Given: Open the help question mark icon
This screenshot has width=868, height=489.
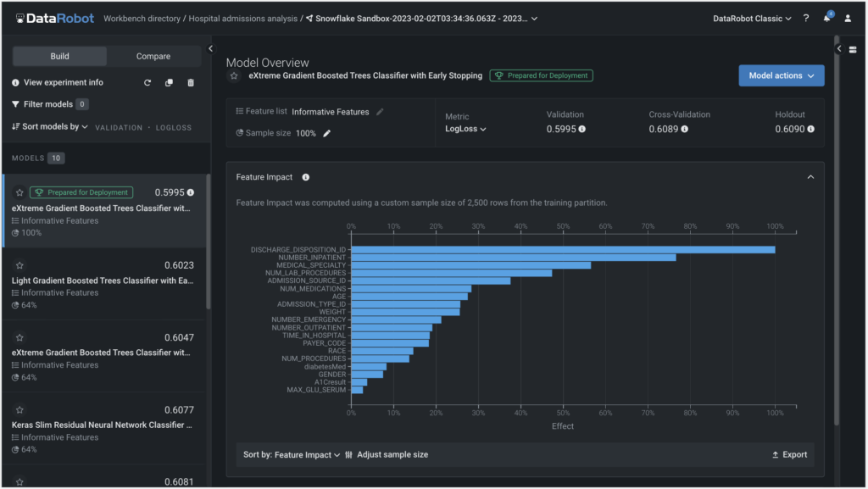Looking at the screenshot, I should pos(806,19).
